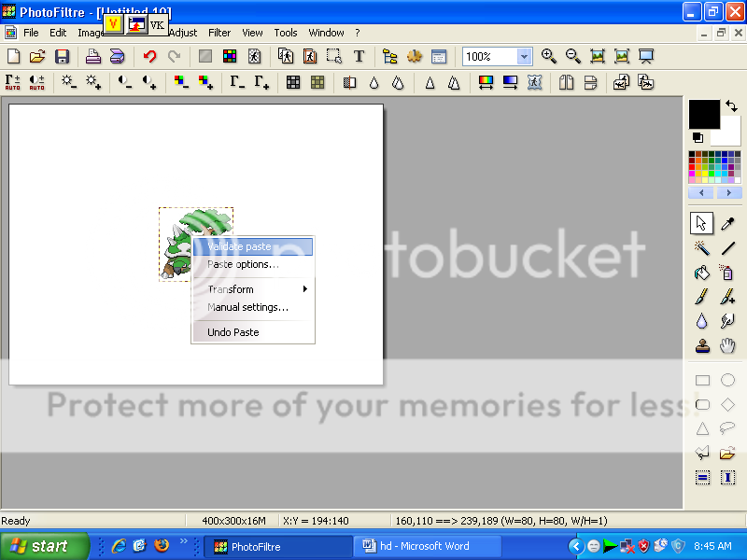Choose the Ellipse selection shape
This screenshot has height=560, width=747.
pyautogui.click(x=727, y=380)
